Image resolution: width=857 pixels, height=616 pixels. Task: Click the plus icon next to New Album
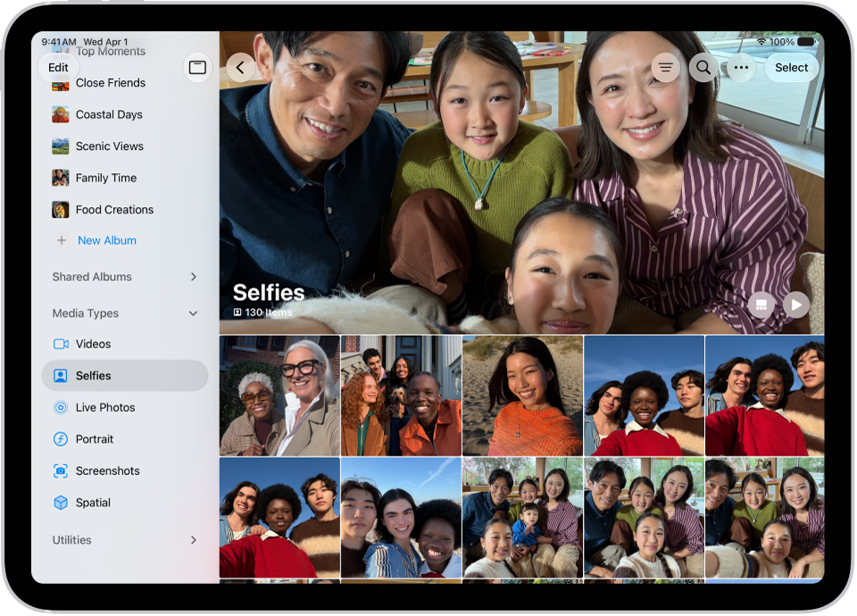click(62, 240)
